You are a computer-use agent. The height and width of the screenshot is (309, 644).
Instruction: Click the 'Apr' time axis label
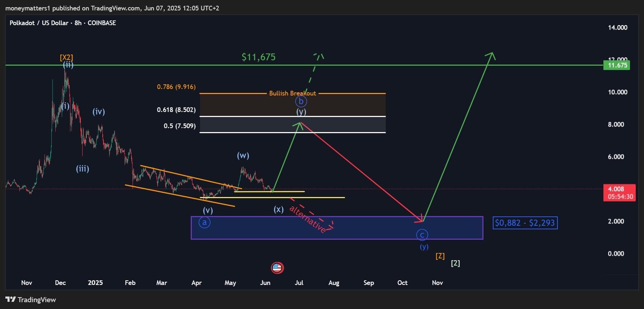click(x=196, y=283)
